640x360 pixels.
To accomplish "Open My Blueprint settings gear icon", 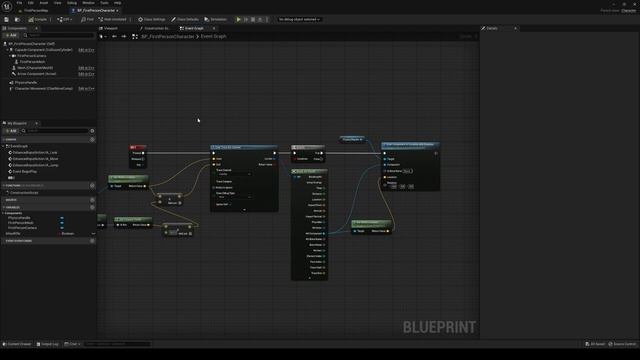I will click(92, 131).
